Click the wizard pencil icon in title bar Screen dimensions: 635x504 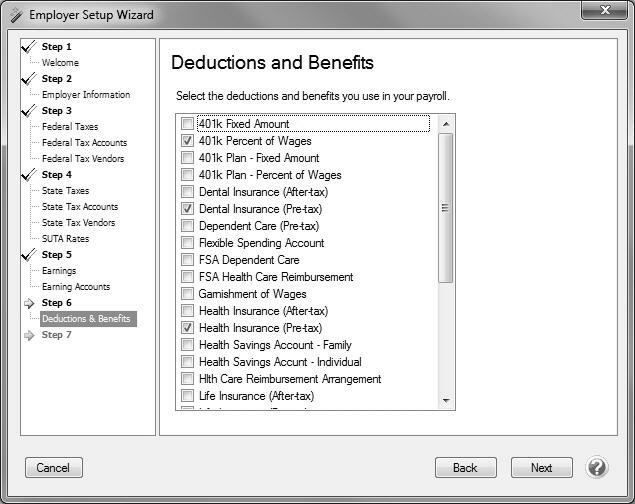(14, 15)
